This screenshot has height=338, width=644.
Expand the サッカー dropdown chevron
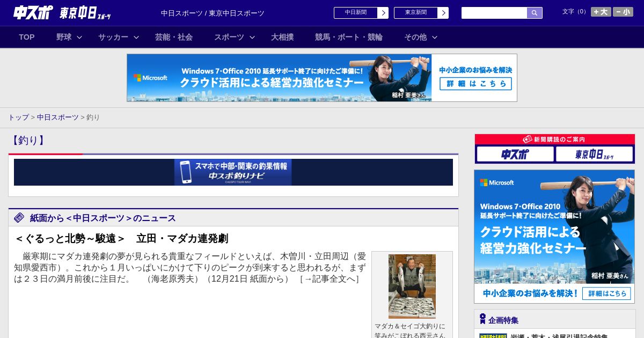136,37
